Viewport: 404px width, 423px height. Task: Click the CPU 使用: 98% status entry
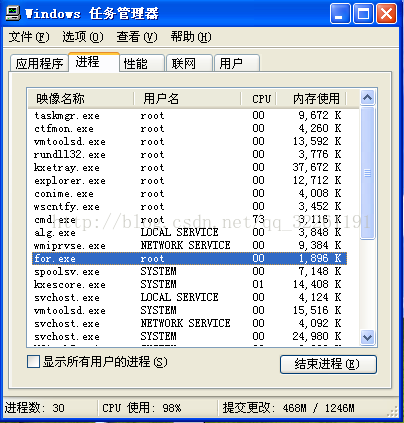142,408
